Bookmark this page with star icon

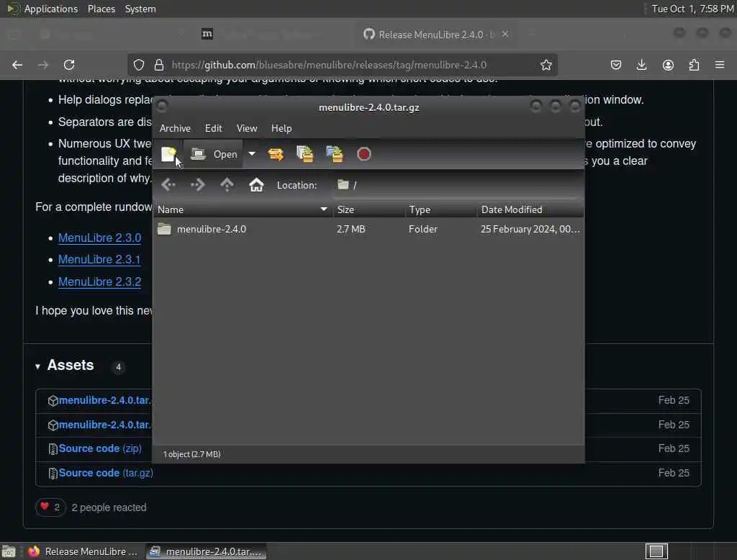tap(546, 65)
